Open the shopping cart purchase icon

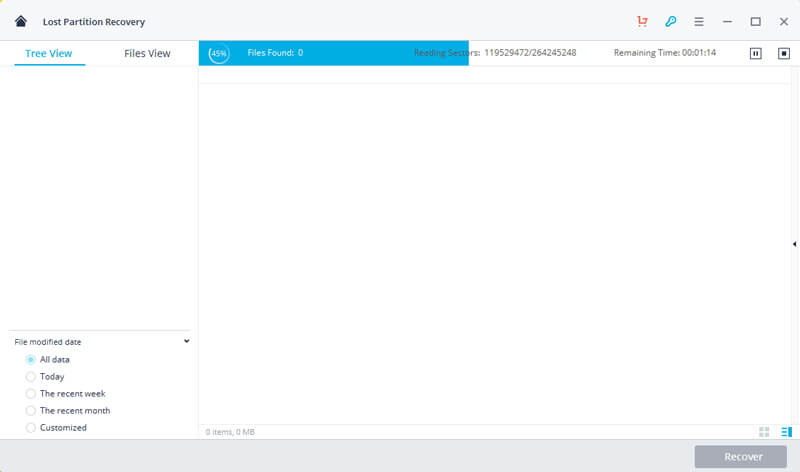(642, 21)
